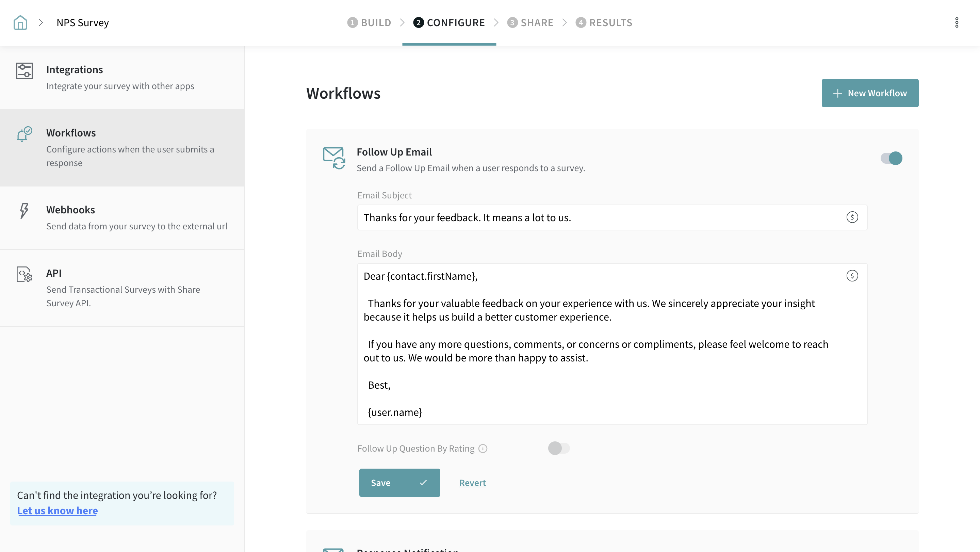Enable Follow Up Question By Rating toggle

558,448
